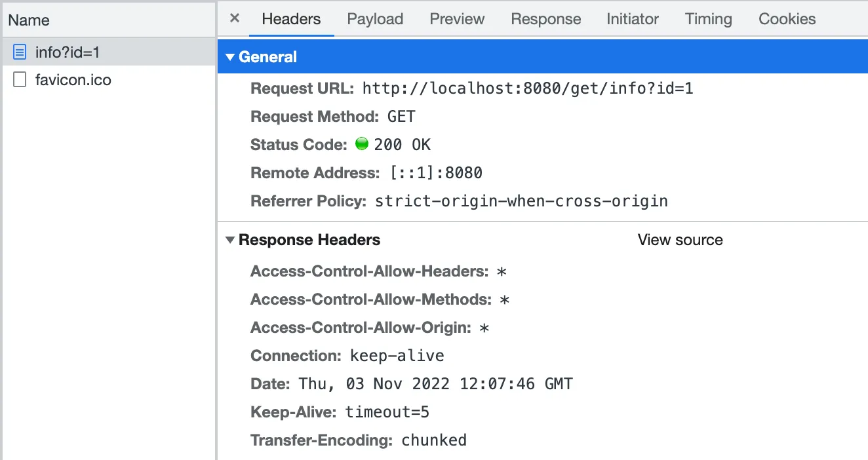Collapse the General section
The image size is (868, 460).
[230, 57]
